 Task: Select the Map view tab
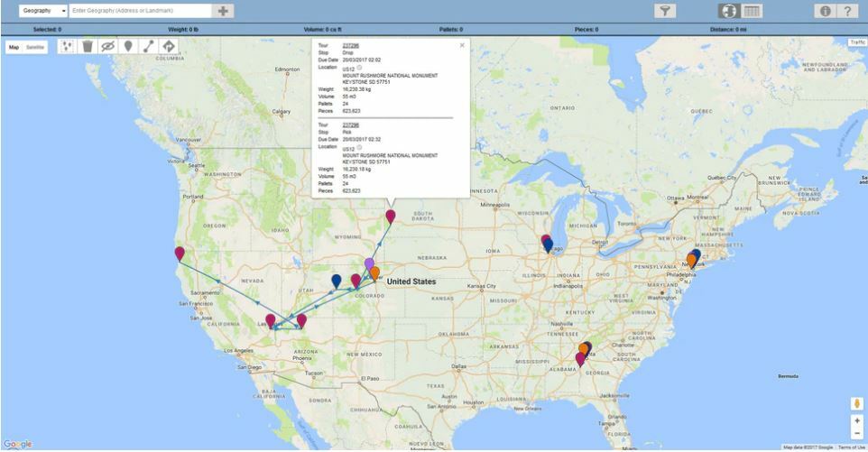14,46
